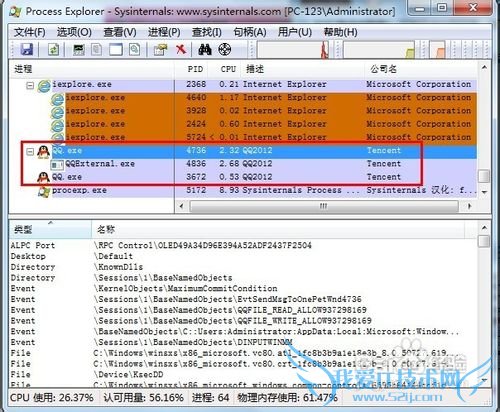This screenshot has width=500, height=412.
Task: Click 物理内存使用: 61.47% in status bar
Action: tap(287, 398)
